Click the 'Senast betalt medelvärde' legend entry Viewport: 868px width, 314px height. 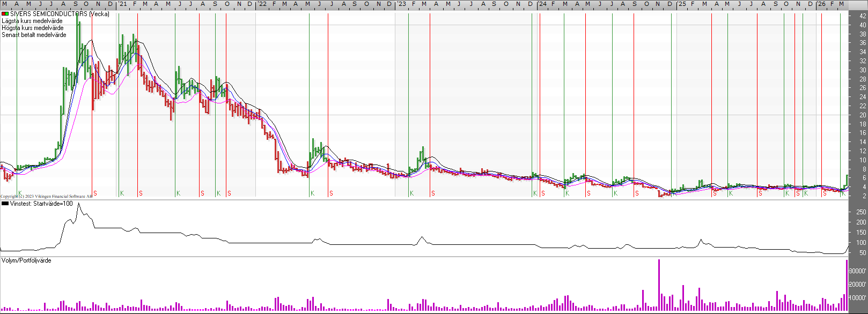[34, 35]
